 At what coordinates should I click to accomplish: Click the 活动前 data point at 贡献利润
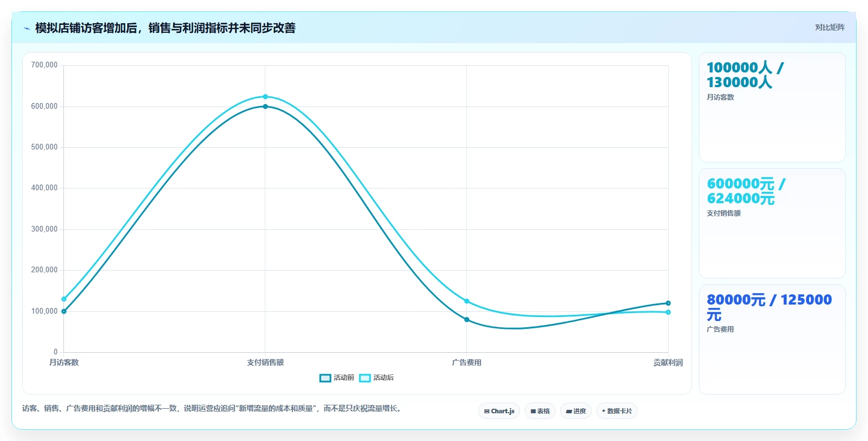click(x=668, y=303)
